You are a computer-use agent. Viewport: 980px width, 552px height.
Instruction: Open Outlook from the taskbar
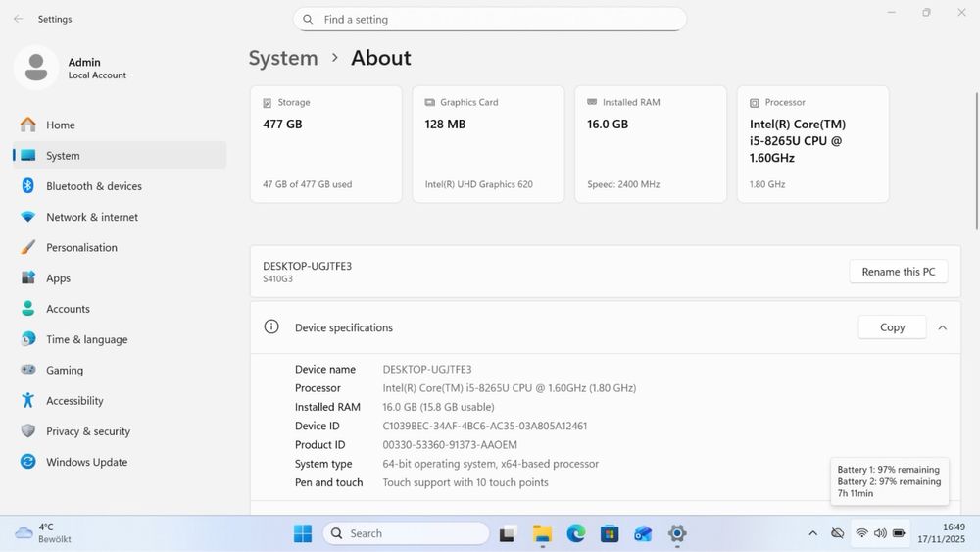tap(643, 534)
